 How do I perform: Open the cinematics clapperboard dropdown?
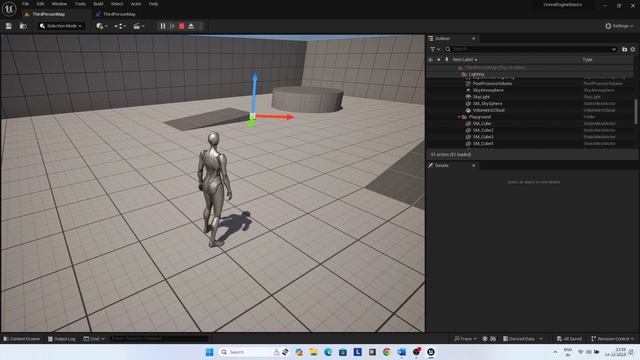click(139, 26)
